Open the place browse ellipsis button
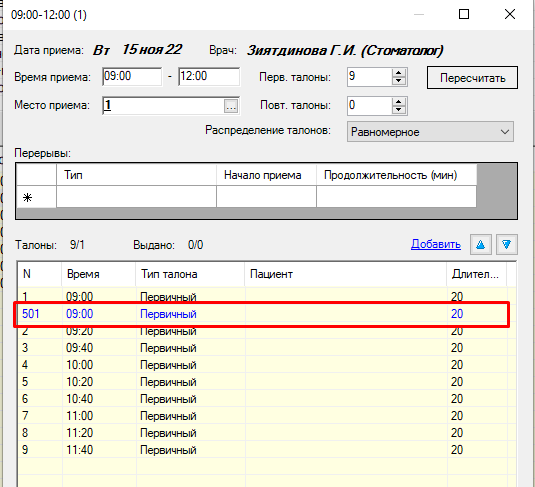The width and height of the screenshot is (535, 487). click(x=231, y=106)
